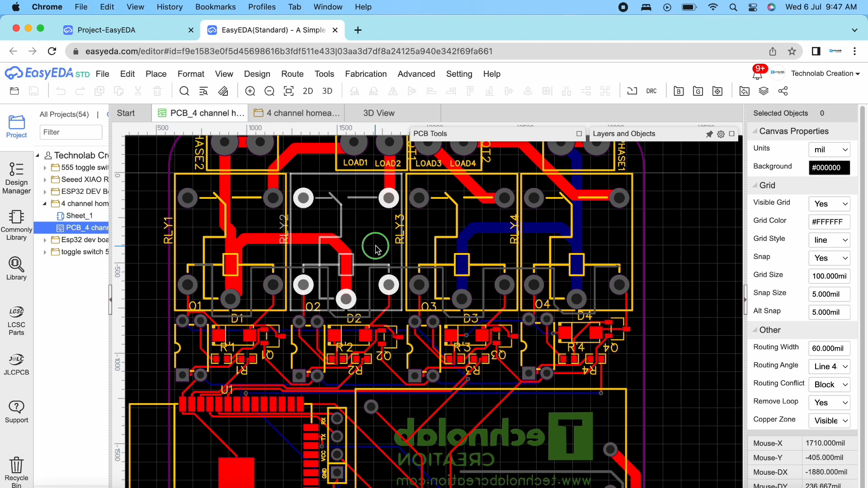The width and height of the screenshot is (868, 488).
Task: Bookmark page with the star icon
Action: tap(792, 52)
